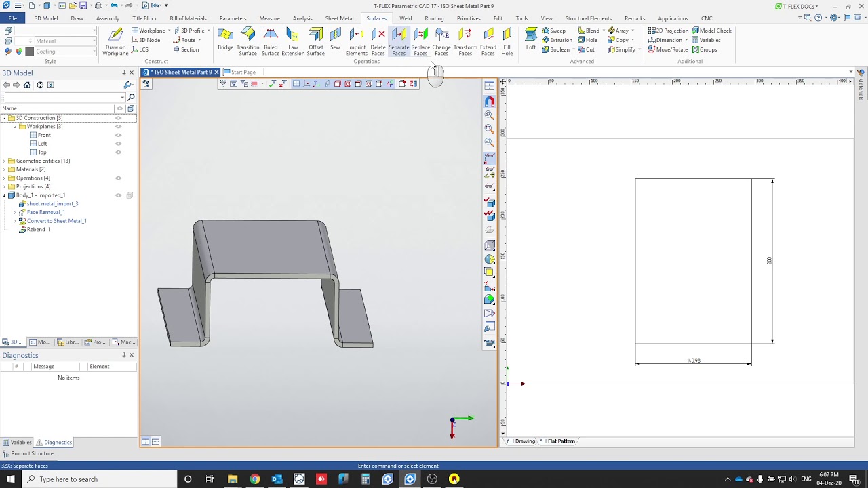Toggle visibility of Body_1 - Imported_1
The image size is (868, 488).
click(119, 195)
